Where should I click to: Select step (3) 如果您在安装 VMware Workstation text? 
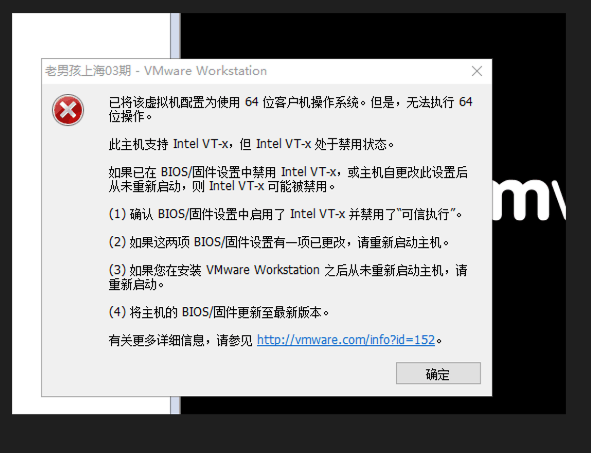(288, 277)
